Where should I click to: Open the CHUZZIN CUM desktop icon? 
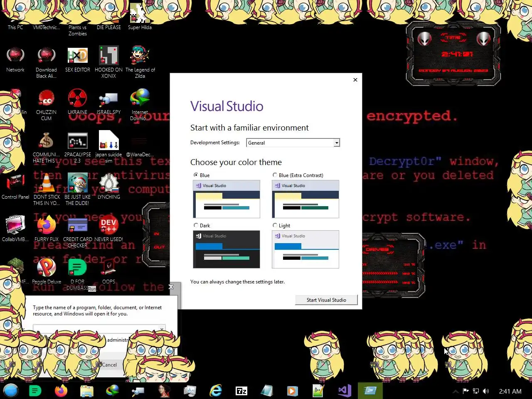click(x=46, y=105)
